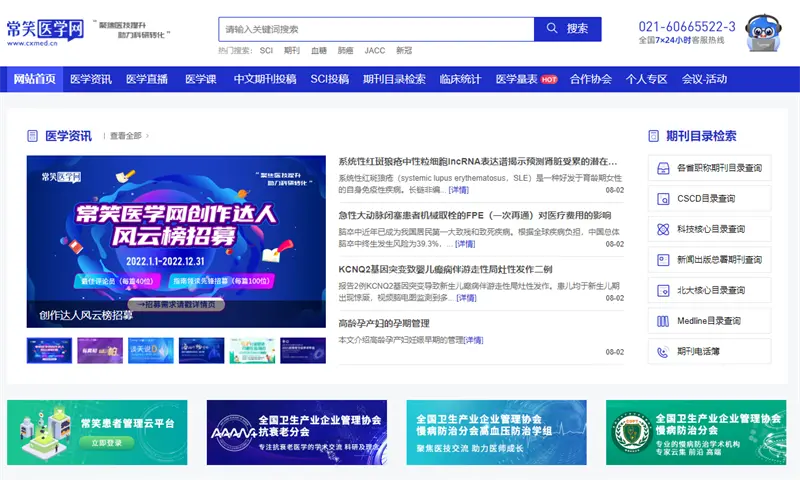Click the CSCD目录查询 icon

coord(662,199)
